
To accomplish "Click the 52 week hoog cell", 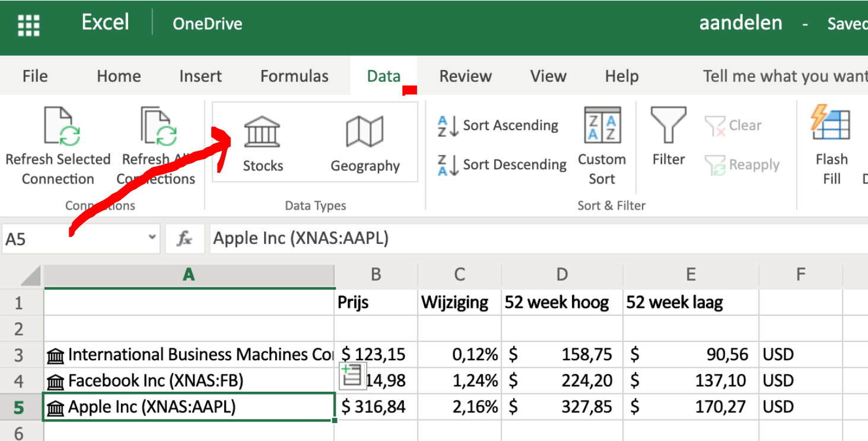I will click(562, 303).
